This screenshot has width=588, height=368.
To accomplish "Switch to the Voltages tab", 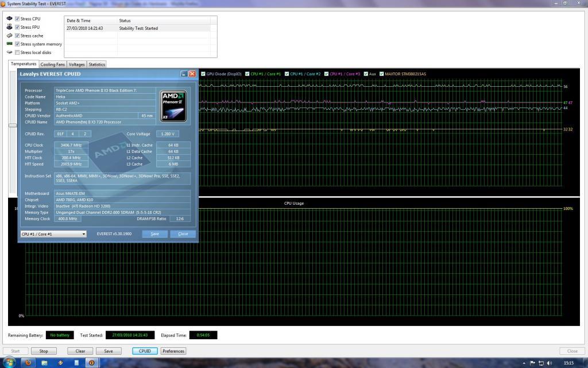I will (76, 64).
